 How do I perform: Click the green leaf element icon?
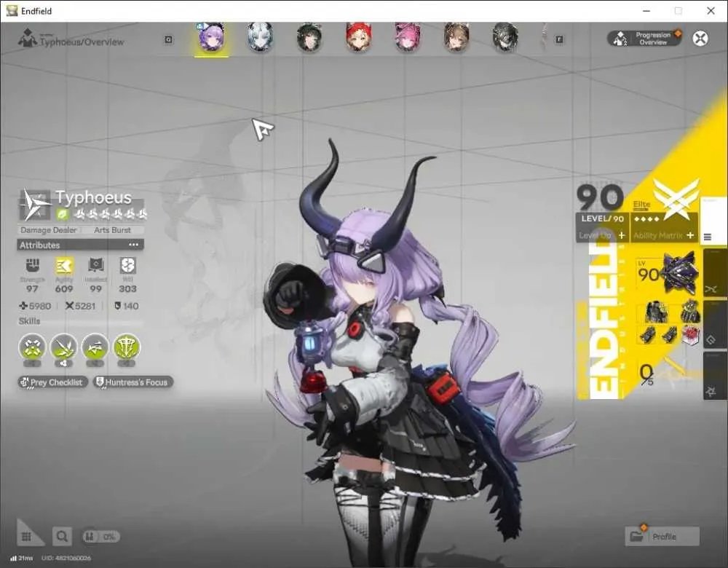(x=62, y=215)
